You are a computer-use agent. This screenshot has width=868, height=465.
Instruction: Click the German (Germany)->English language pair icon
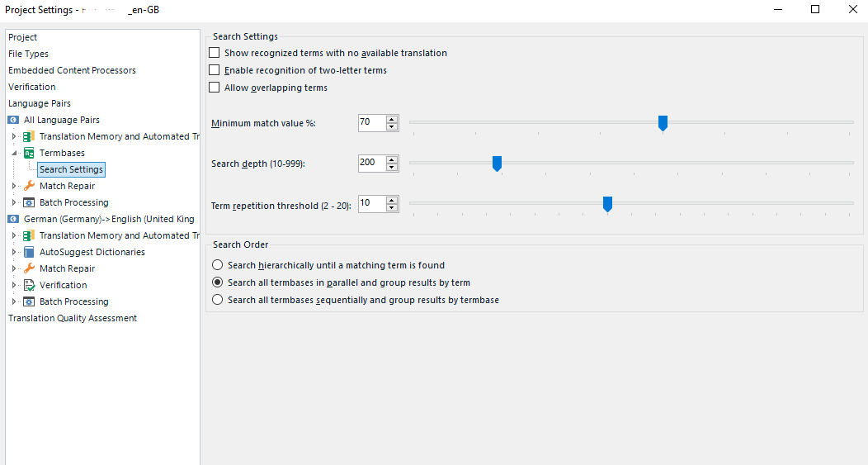point(13,219)
